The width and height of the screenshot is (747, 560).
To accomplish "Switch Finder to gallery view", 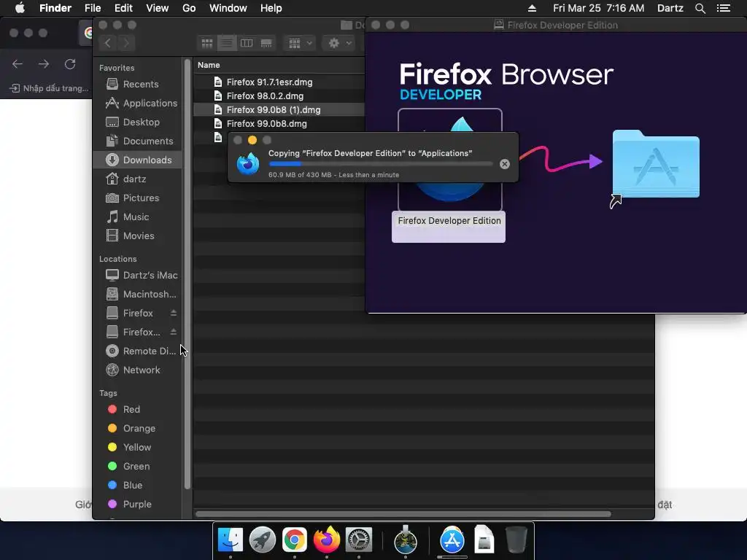I will click(x=266, y=43).
